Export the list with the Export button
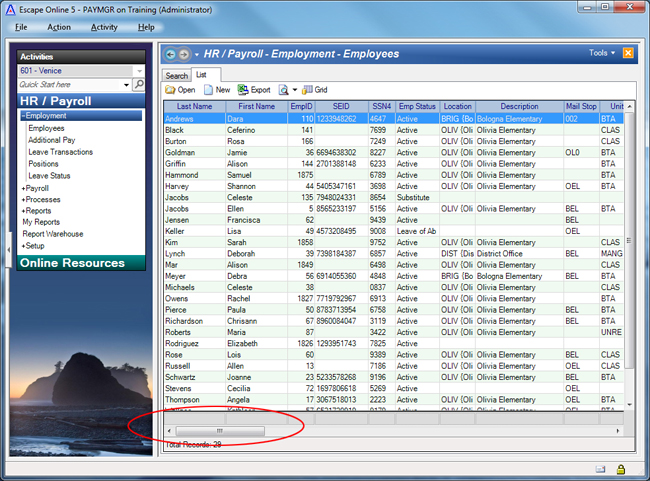This screenshot has height=481, width=650. [x=254, y=90]
